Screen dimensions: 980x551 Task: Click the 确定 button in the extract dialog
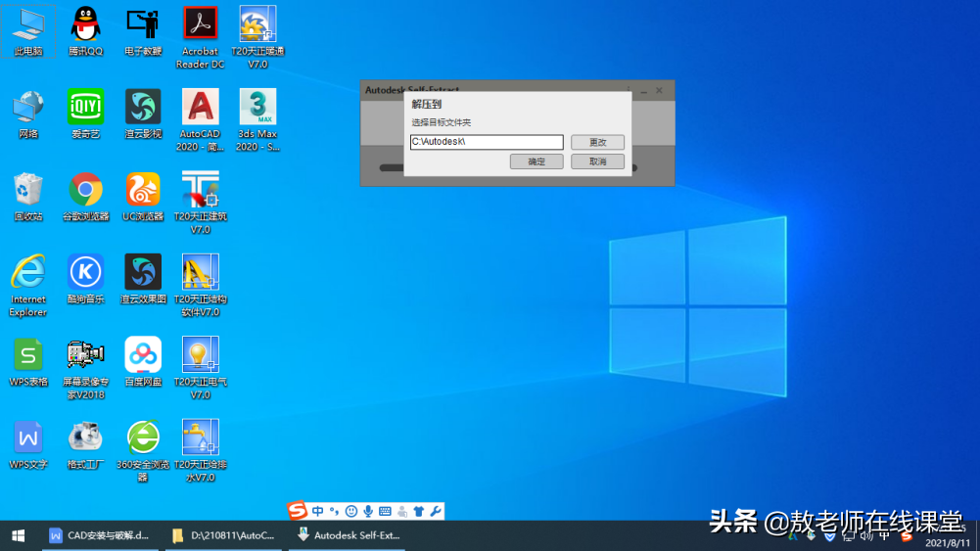point(537,161)
